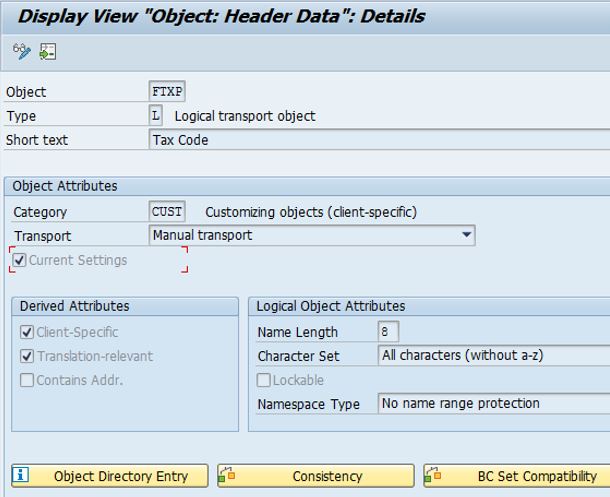610x497 pixels.
Task: Click the Logical transport object text
Action: point(245,116)
